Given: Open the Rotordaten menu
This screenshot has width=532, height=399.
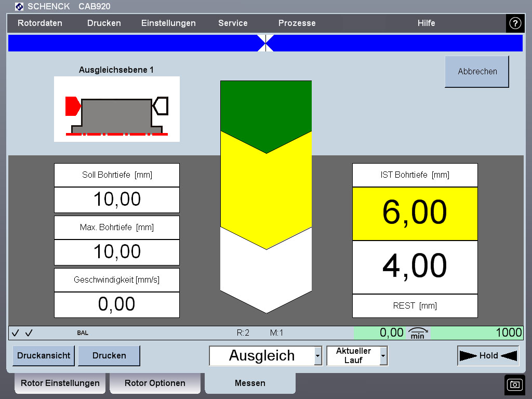Looking at the screenshot, I should pyautogui.click(x=40, y=23).
